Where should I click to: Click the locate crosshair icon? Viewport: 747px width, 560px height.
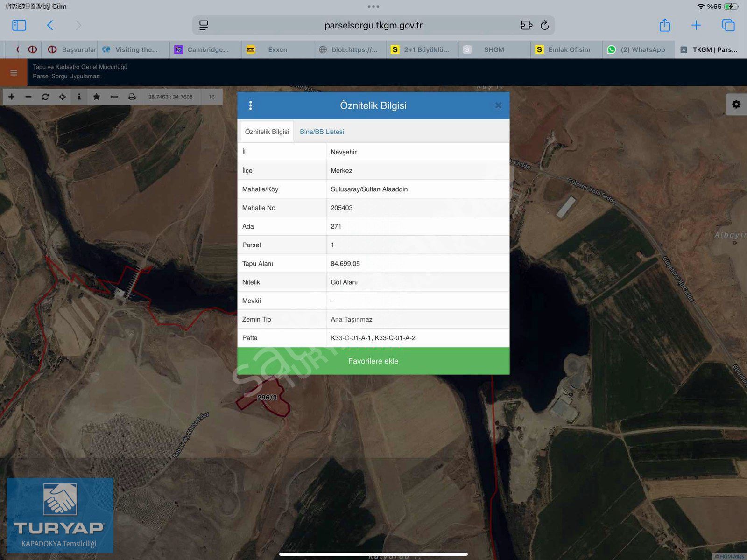point(62,97)
